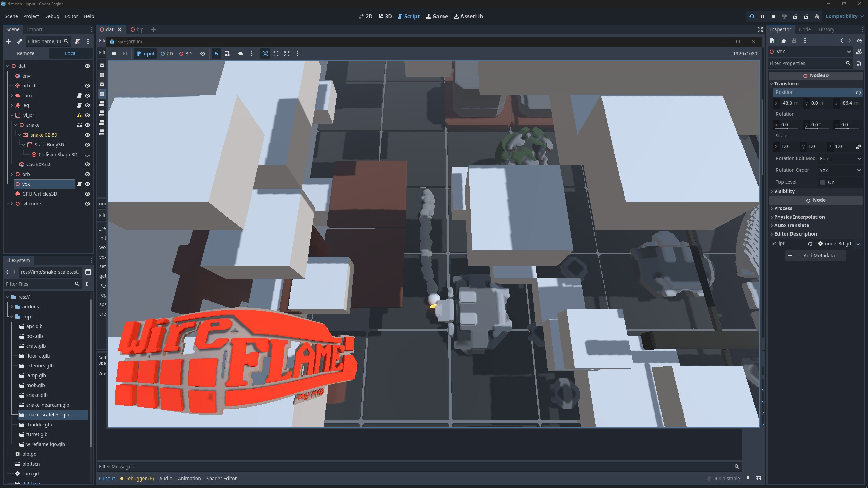Enable 2D selection mode in game toolbar
Screen dimensions: 868x488
[x=167, y=54]
